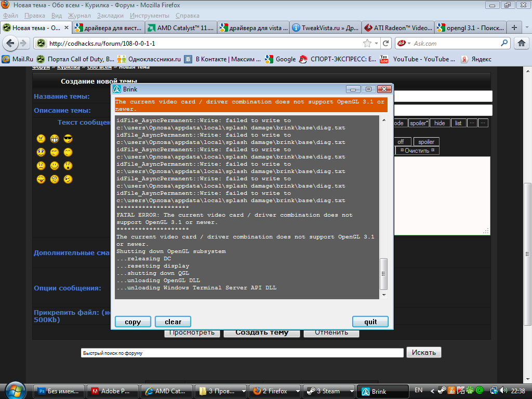532x399 pixels.
Task: Open the Закладки menu
Action: 110,16
